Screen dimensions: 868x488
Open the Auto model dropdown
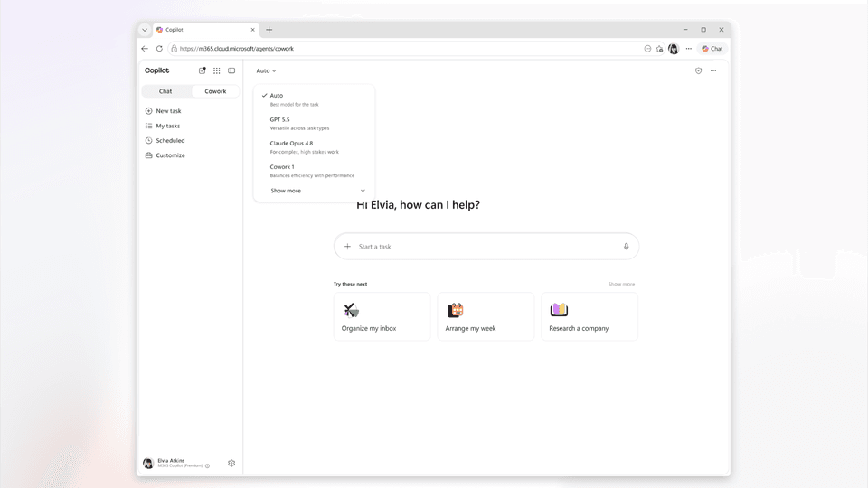(x=266, y=70)
